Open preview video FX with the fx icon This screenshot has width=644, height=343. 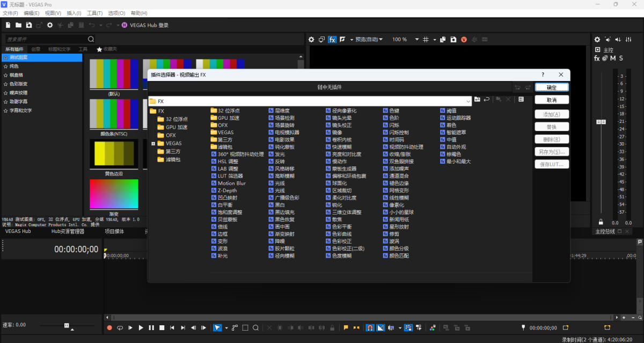[x=332, y=39]
